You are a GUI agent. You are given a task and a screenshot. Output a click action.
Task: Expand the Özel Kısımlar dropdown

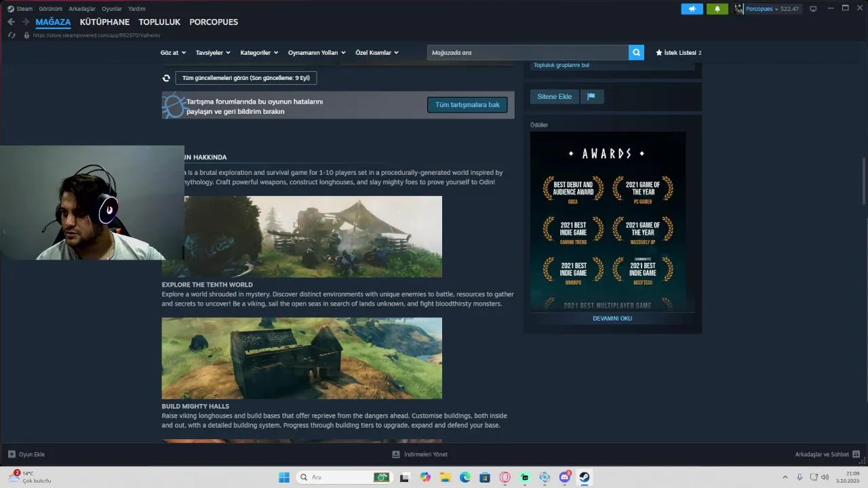[x=377, y=52]
